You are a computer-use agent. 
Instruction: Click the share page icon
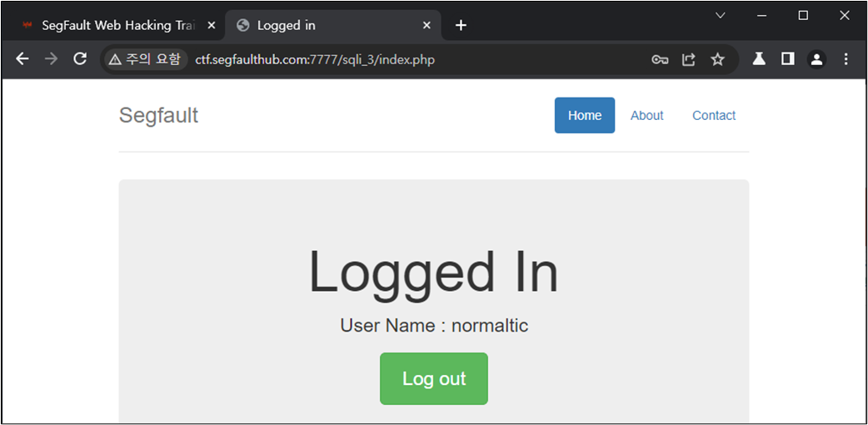click(688, 59)
